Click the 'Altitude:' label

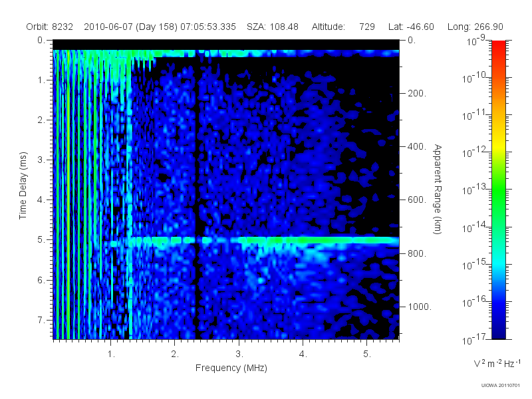pos(329,27)
